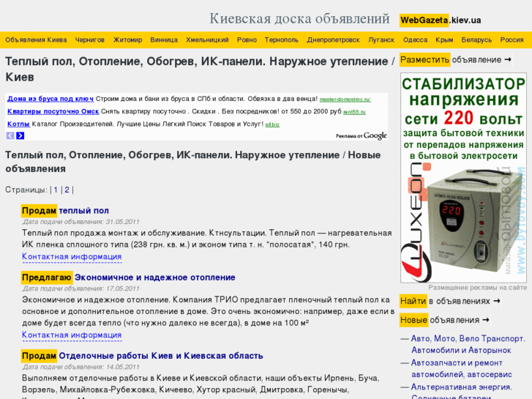Open Автозапчасти и ремонт автомобилей category

coord(462,369)
